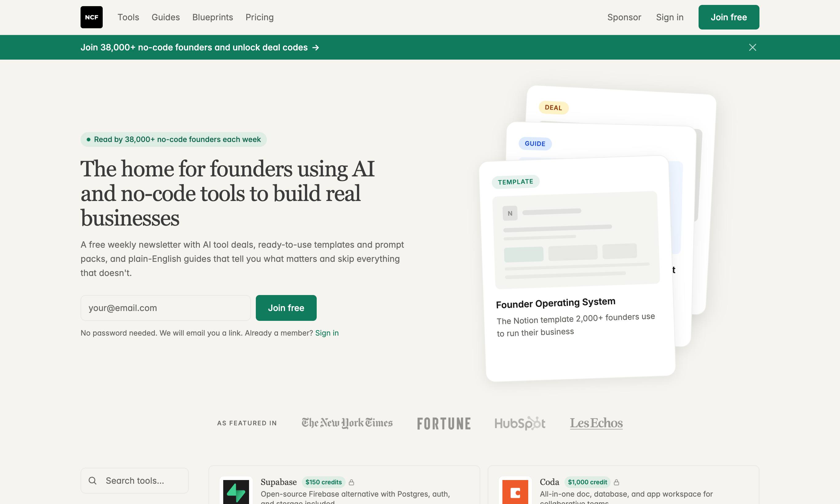The image size is (840, 504).
Task: Click the 'AS FEATURED IN' label
Action: click(247, 423)
